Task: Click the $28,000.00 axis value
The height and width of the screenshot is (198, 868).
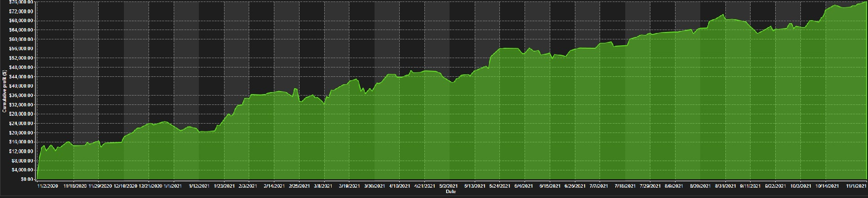Action: pyautogui.click(x=21, y=114)
